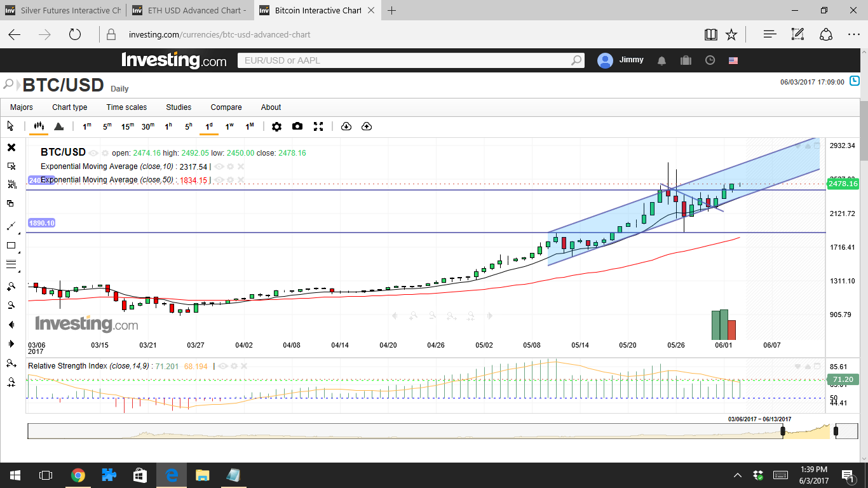Open the language flag selector
The width and height of the screenshot is (868, 488).
733,60
